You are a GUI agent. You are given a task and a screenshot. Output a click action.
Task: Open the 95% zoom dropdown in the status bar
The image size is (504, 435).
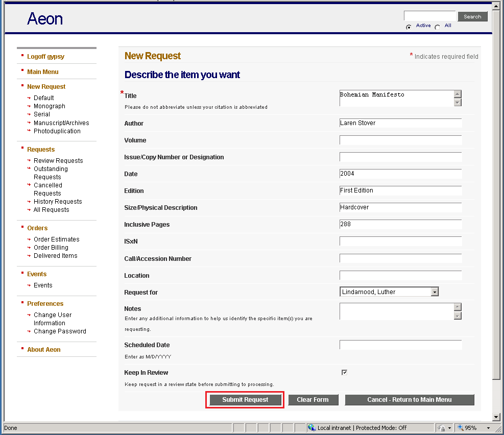click(488, 427)
